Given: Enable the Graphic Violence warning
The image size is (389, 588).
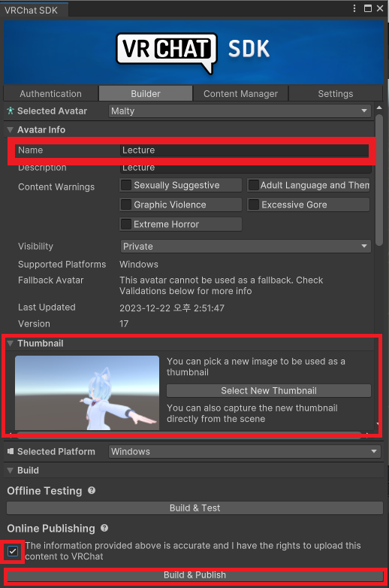Looking at the screenshot, I should pyautogui.click(x=127, y=205).
